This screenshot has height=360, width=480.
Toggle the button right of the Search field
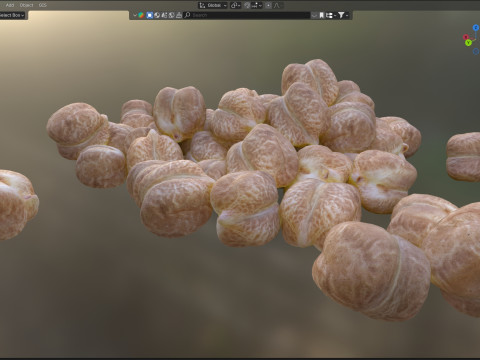[314, 15]
